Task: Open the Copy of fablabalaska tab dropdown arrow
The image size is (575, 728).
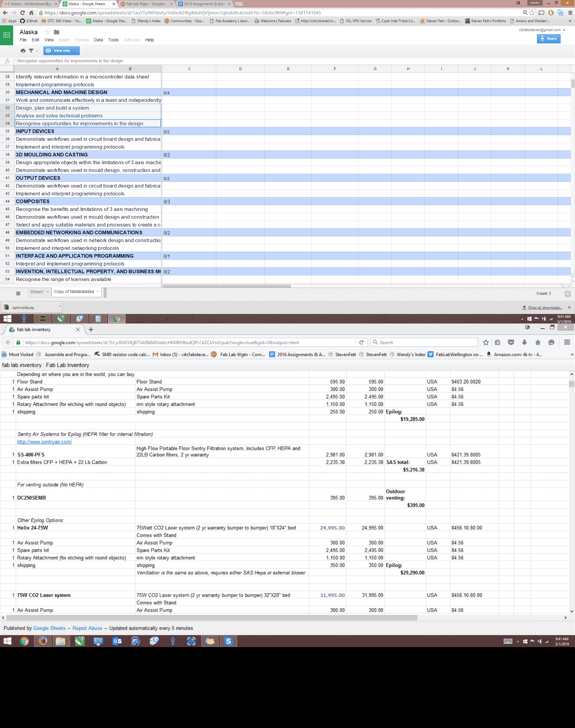Action: point(98,292)
